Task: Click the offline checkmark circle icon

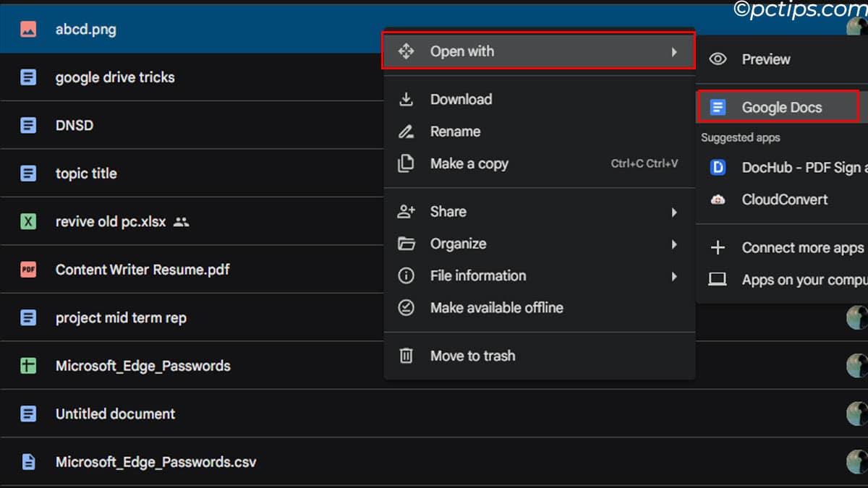Action: pos(407,307)
